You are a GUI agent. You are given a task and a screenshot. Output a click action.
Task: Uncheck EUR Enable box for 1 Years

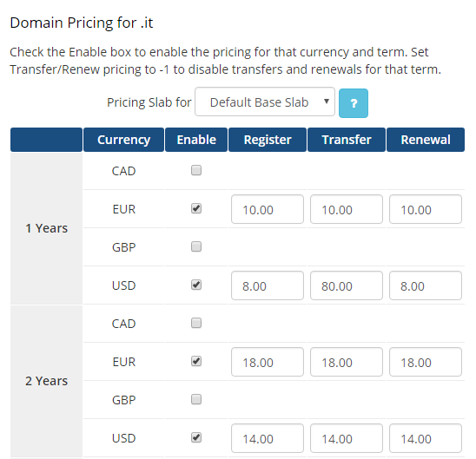196,208
